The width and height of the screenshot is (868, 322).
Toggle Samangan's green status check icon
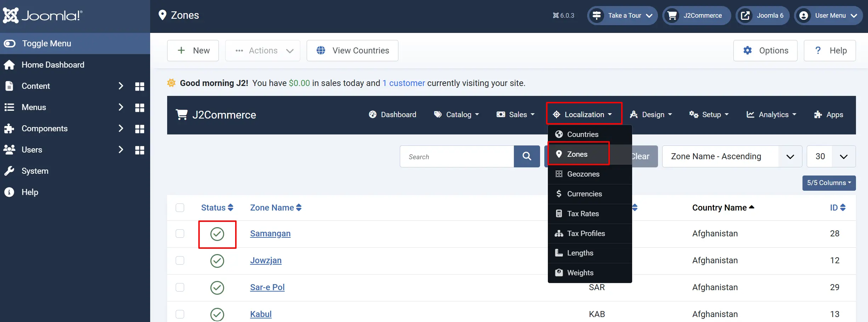(x=217, y=234)
